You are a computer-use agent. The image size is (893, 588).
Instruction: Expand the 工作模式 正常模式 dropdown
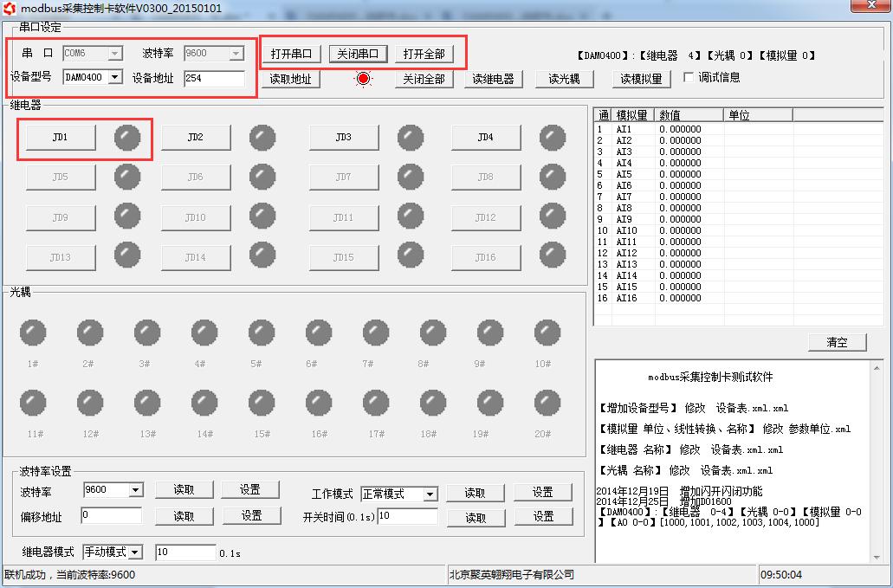point(430,494)
